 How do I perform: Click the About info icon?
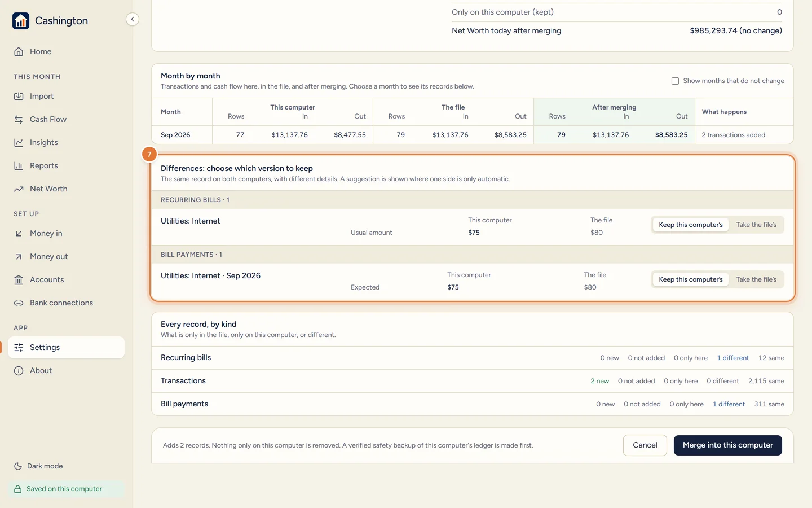tap(19, 371)
